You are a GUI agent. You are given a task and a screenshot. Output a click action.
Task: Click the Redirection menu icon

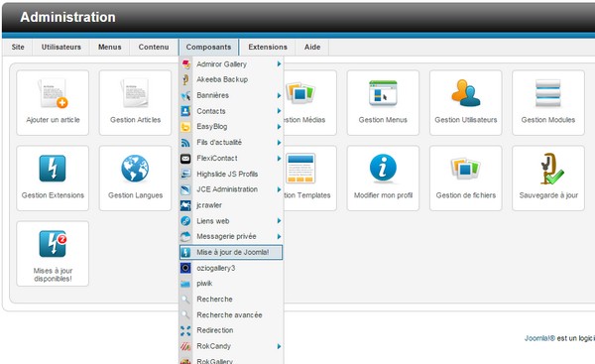point(185,330)
